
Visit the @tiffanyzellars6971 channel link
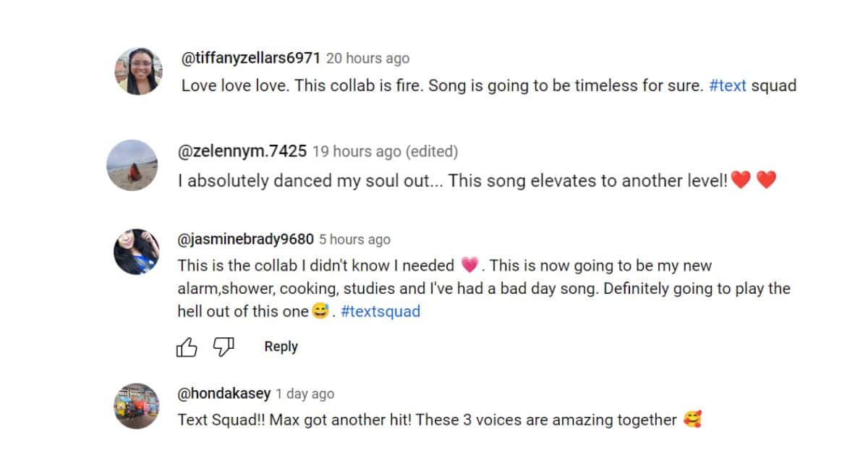250,59
